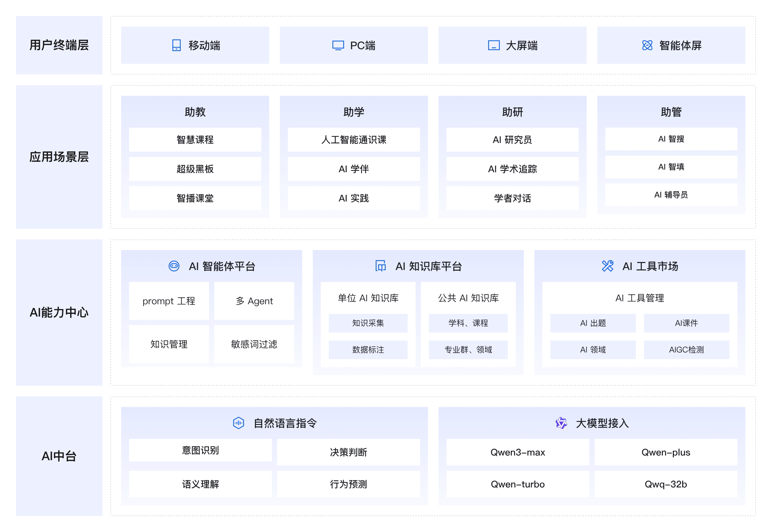
Task: Open the 学者对话 feature
Action: coord(512,198)
